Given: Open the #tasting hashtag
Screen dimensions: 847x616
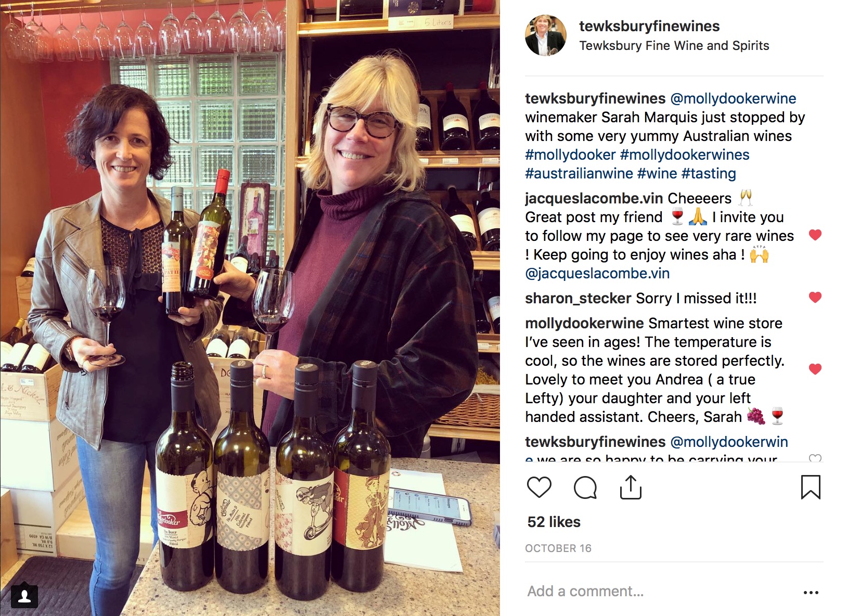Looking at the screenshot, I should coord(709,173).
